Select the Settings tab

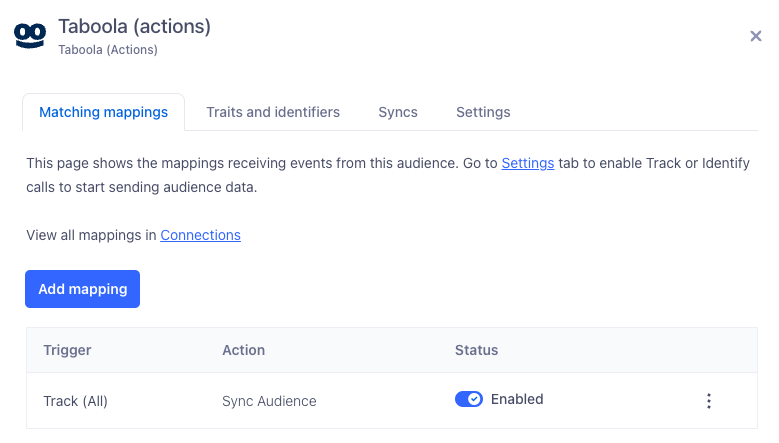coord(483,112)
